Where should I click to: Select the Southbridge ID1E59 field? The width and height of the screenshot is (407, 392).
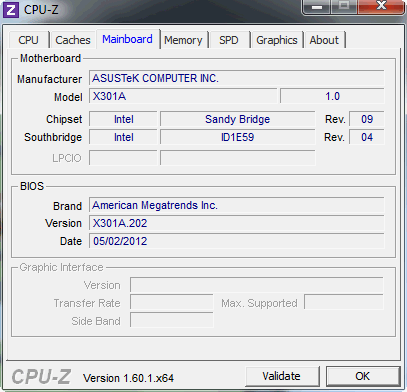point(237,137)
